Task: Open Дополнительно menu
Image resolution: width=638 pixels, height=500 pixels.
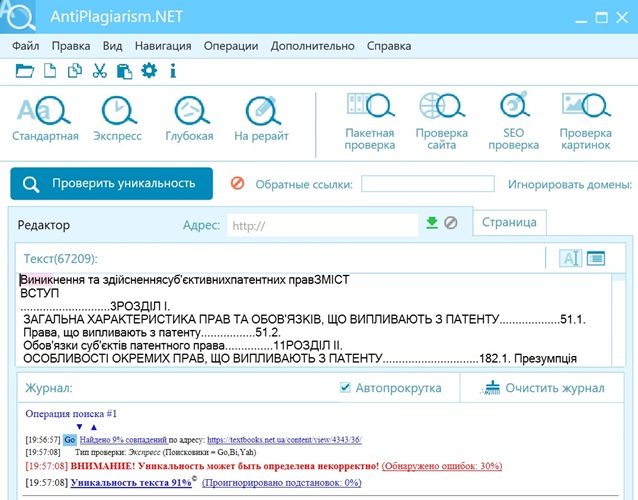Action: point(312,46)
